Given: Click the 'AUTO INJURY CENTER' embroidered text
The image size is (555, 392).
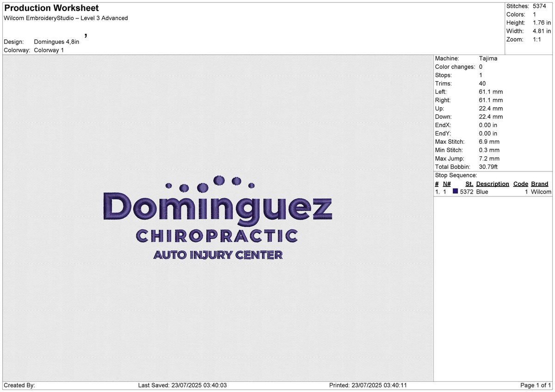Looking at the screenshot, I should click(218, 255).
